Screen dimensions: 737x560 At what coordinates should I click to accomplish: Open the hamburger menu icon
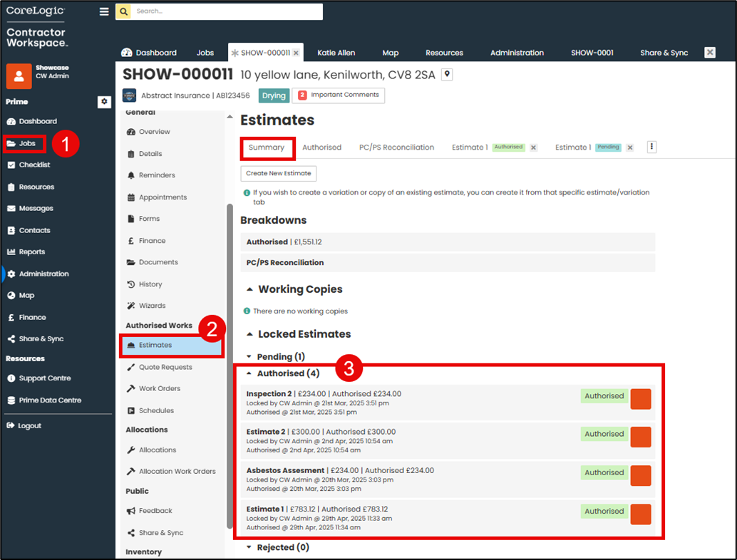pos(104,11)
